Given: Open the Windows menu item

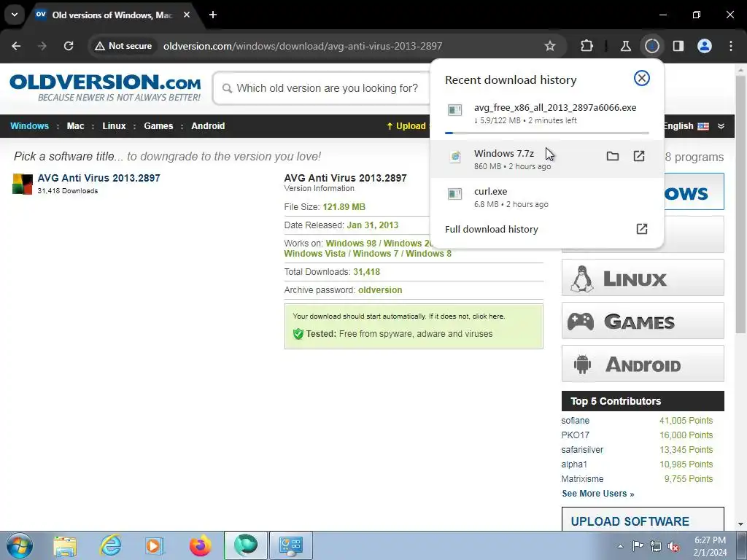Looking at the screenshot, I should (x=29, y=126).
